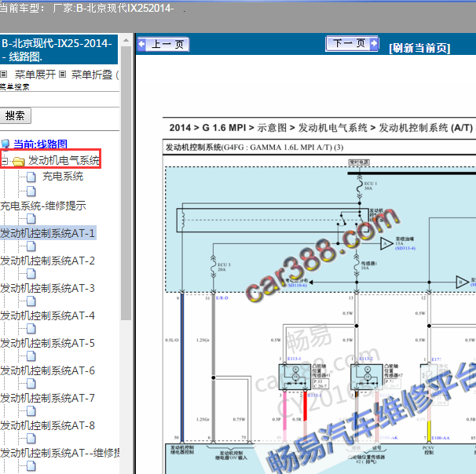Click the ECU 1 30A fuse label
This screenshot has height=474, width=476.
(x=371, y=186)
